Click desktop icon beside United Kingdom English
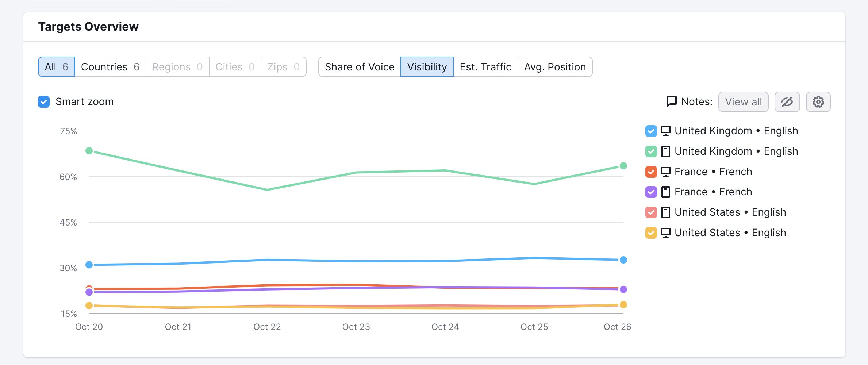This screenshot has width=868, height=365. pyautogui.click(x=666, y=131)
